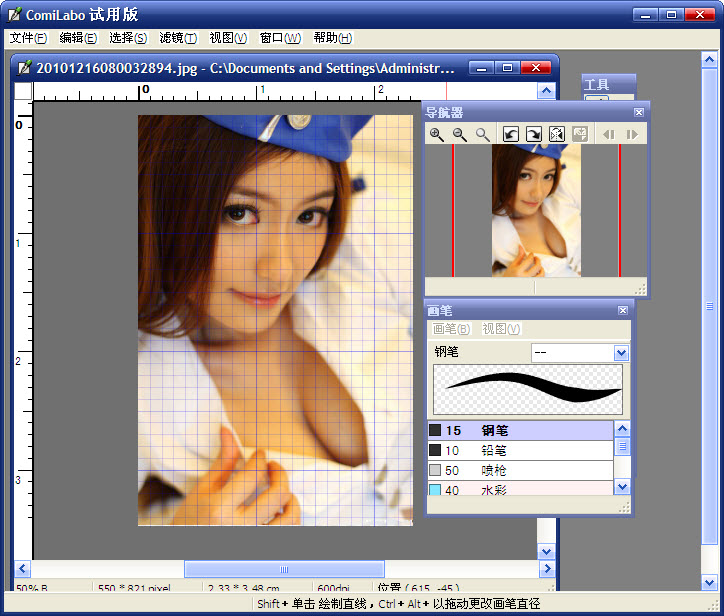Screen dimensions: 724x616
Task: Click the navigator image thumbnail preview
Action: click(536, 211)
